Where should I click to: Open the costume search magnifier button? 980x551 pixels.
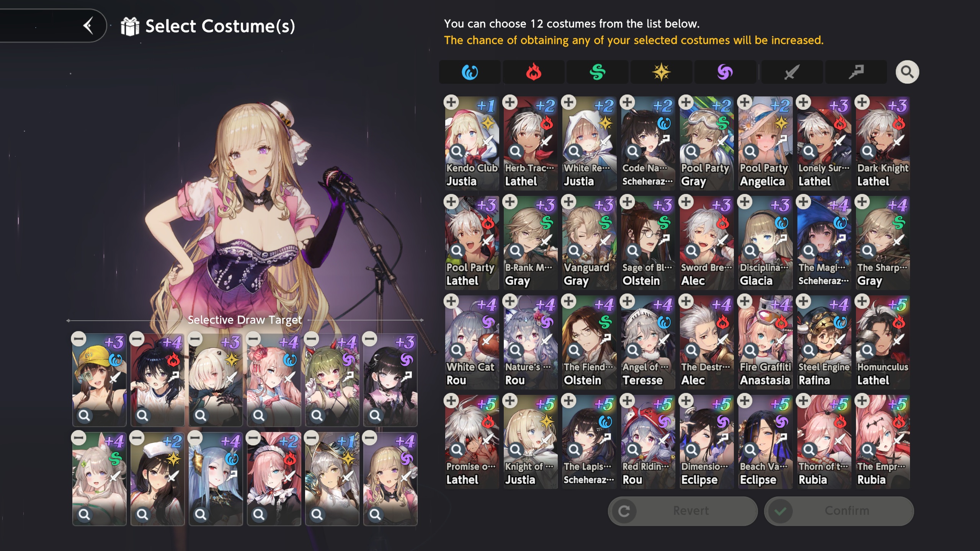click(907, 72)
